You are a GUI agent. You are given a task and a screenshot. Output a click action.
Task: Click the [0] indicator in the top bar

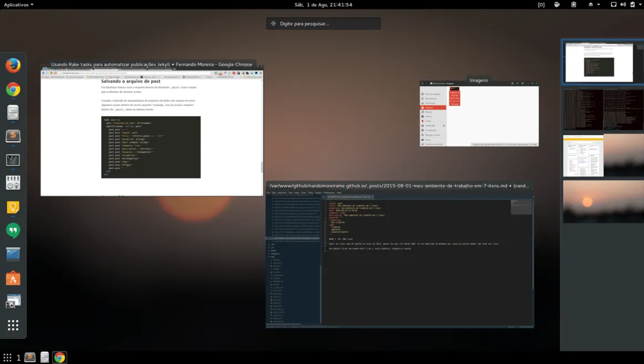pos(542,4)
